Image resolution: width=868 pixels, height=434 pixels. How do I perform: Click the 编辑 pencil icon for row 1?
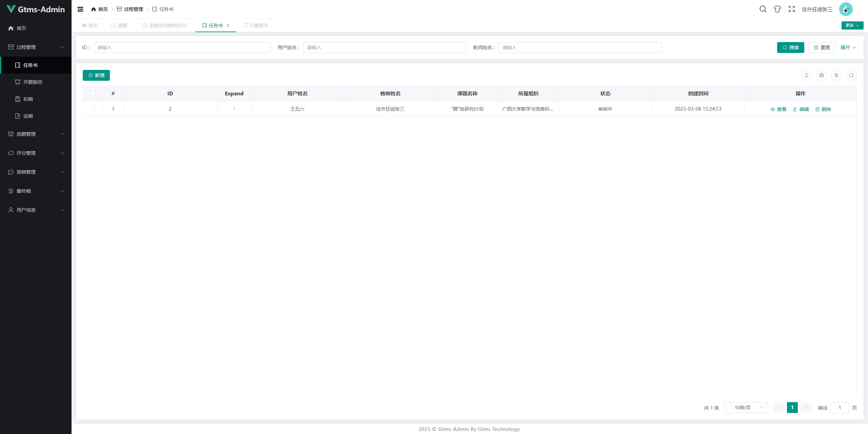[795, 109]
